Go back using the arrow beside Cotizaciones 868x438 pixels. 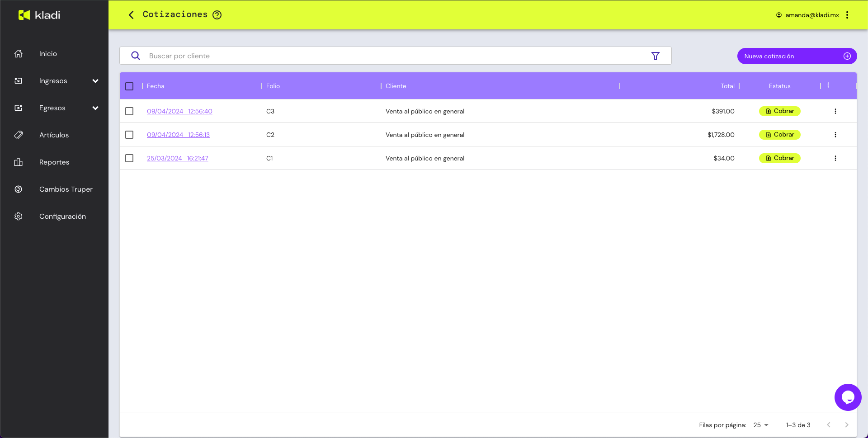pyautogui.click(x=131, y=15)
